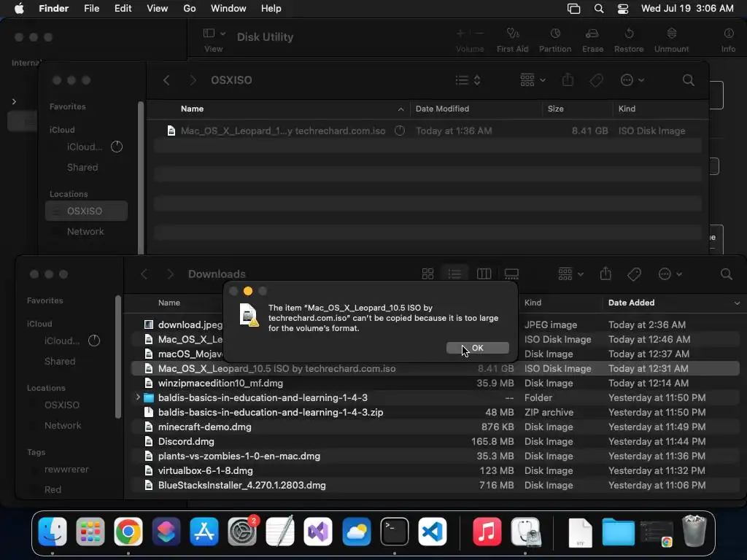Open the Go menu

tap(190, 9)
